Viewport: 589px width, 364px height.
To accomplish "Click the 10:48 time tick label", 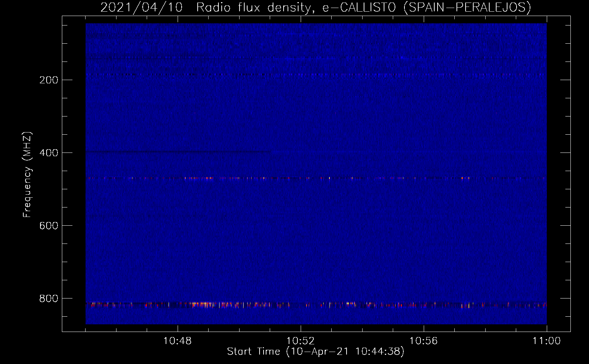I will [177, 341].
